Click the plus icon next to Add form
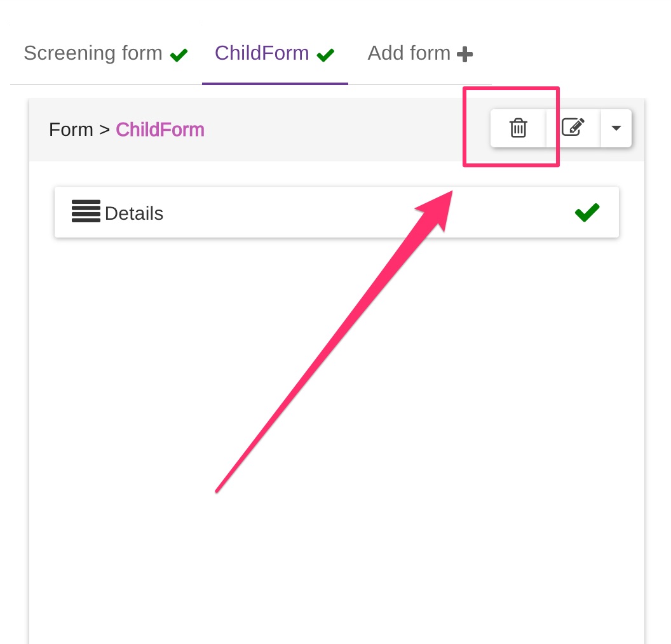This screenshot has width=671, height=644. (x=465, y=55)
